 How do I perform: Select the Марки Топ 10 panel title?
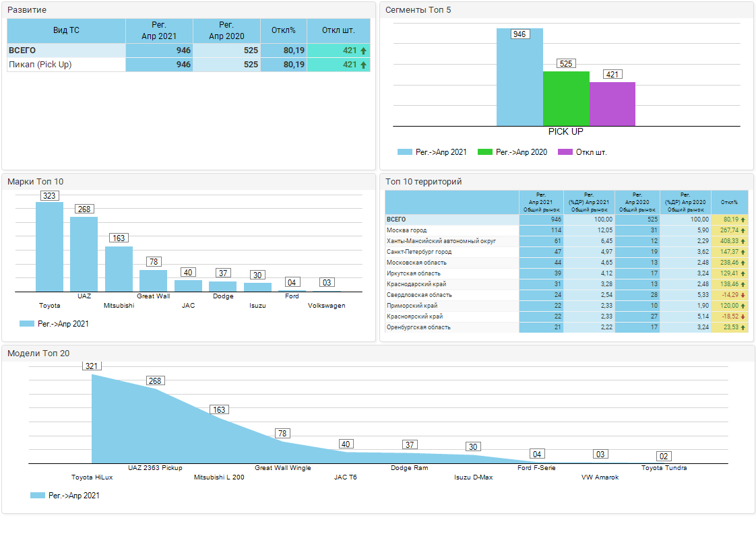[36, 182]
